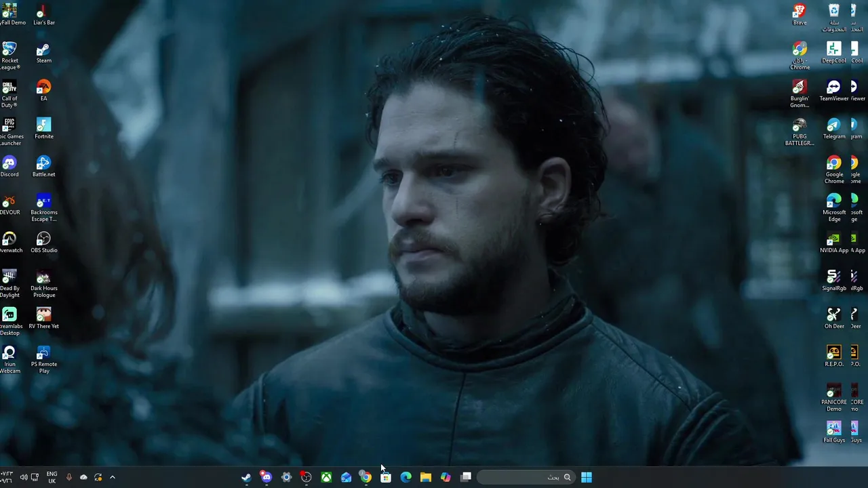Open Microsoft Store from the taskbar

click(386, 477)
